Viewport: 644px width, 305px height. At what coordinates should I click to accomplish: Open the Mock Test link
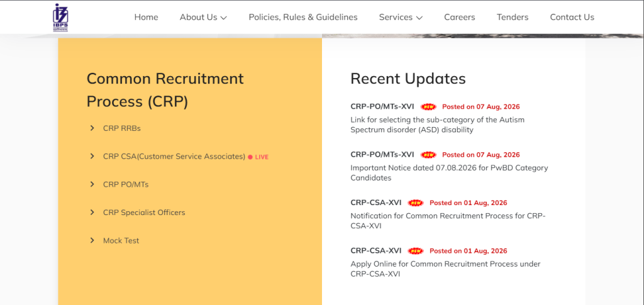pyautogui.click(x=121, y=241)
